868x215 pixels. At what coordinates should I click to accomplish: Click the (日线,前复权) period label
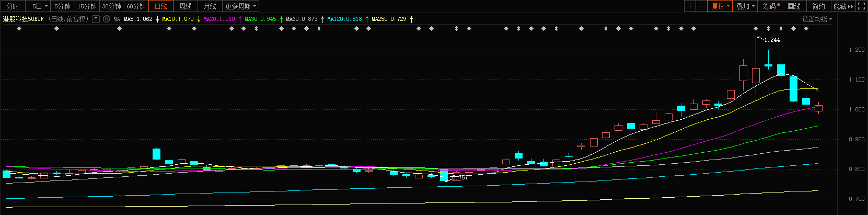(68, 19)
